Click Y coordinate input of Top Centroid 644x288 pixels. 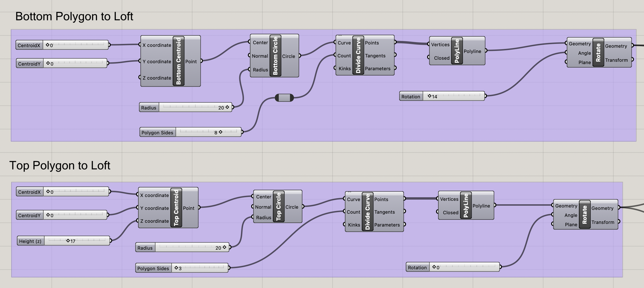coord(154,208)
